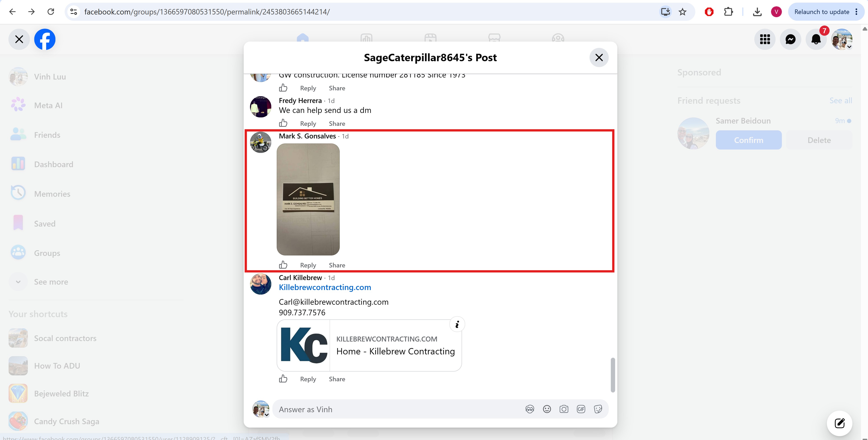
Task: Open site information icon in address bar
Action: (x=73, y=12)
